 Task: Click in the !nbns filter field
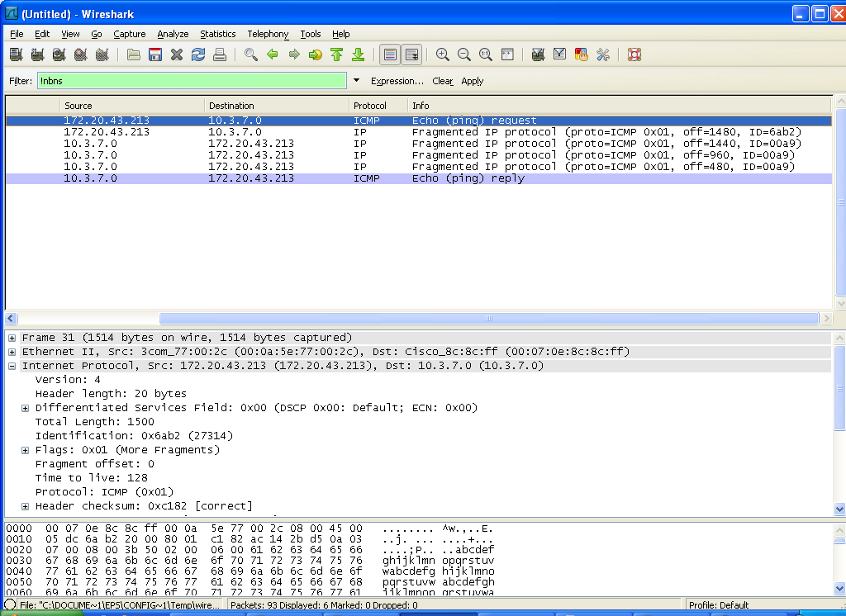pyautogui.click(x=192, y=81)
